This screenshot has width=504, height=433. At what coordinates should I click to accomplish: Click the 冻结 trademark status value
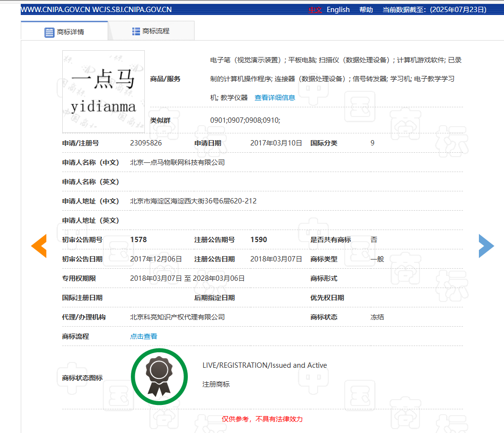point(377,317)
